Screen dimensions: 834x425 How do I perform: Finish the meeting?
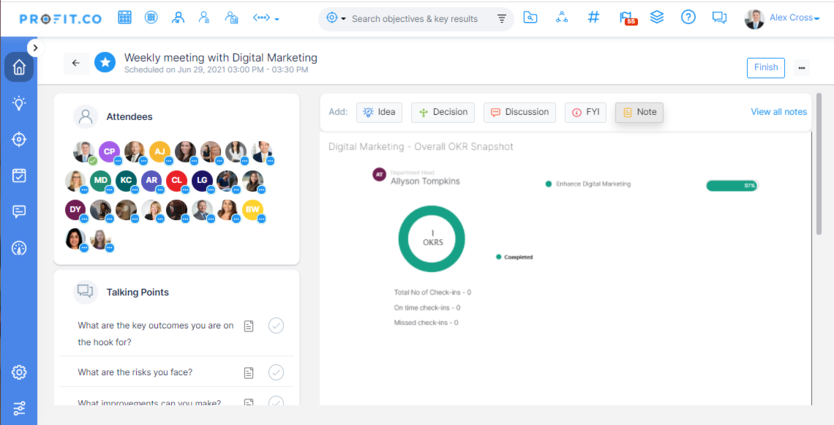(x=765, y=68)
